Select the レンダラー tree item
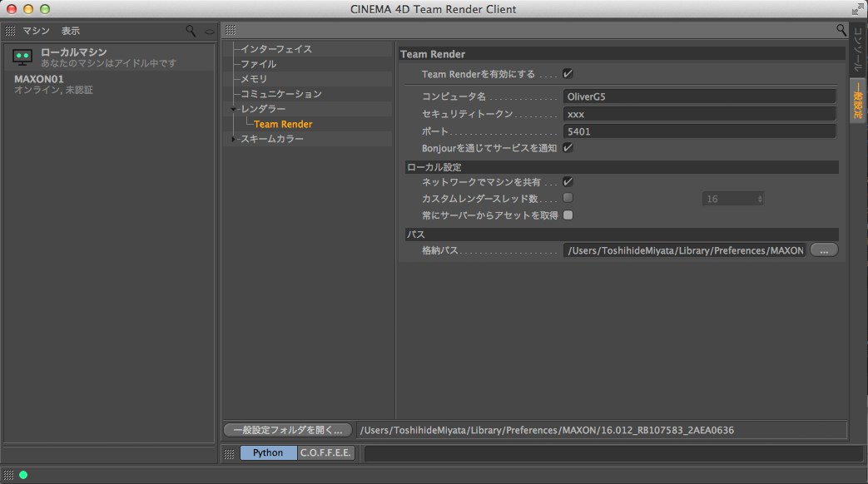 click(263, 109)
